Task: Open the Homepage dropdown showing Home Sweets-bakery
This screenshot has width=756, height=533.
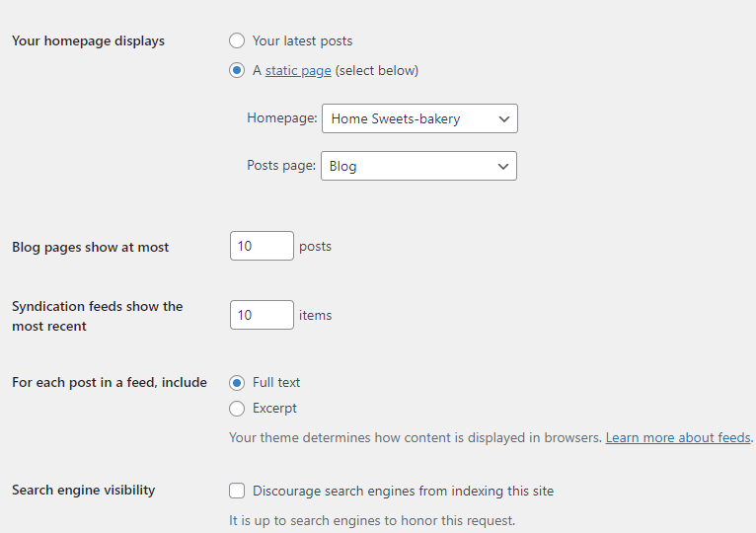Action: (x=419, y=118)
